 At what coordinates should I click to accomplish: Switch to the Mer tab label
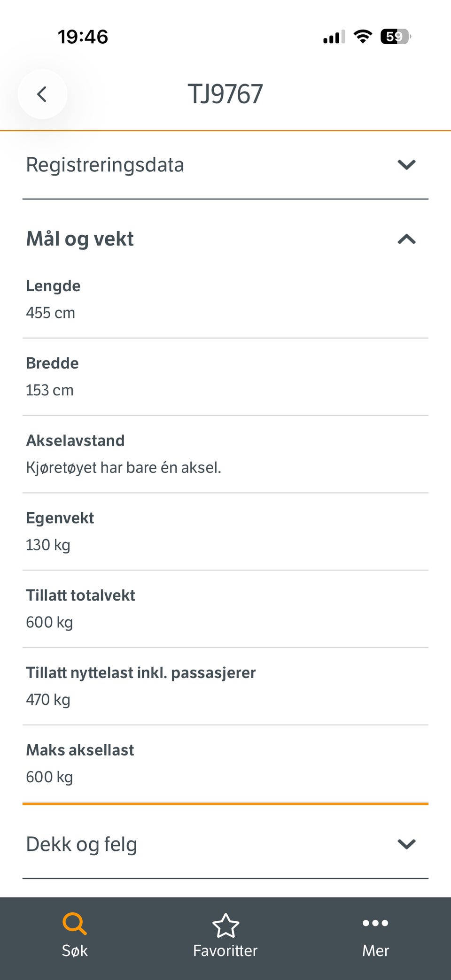click(x=375, y=950)
